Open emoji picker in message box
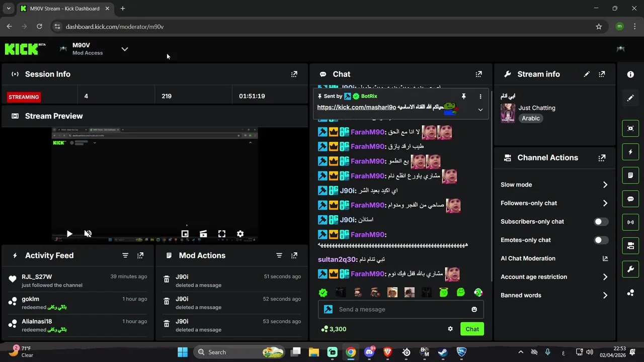 [474, 309]
